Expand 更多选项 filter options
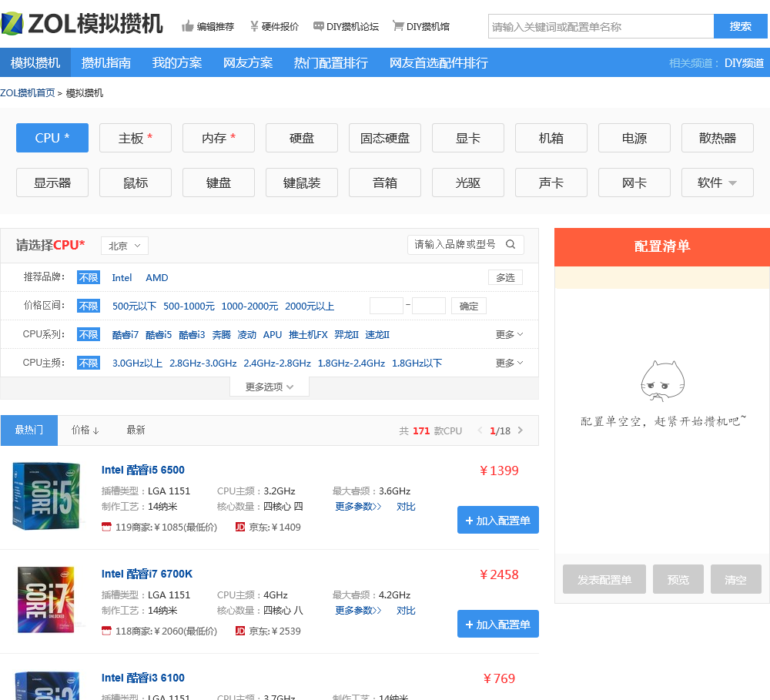Viewport: 770px width, 700px height. point(269,387)
